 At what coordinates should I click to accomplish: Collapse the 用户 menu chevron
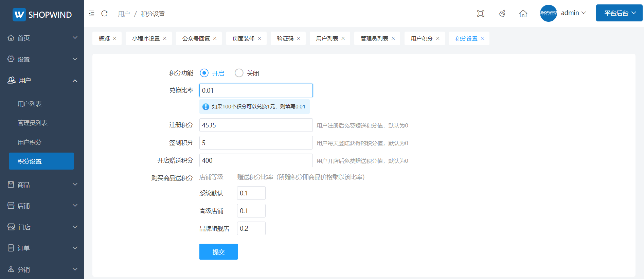coord(75,81)
